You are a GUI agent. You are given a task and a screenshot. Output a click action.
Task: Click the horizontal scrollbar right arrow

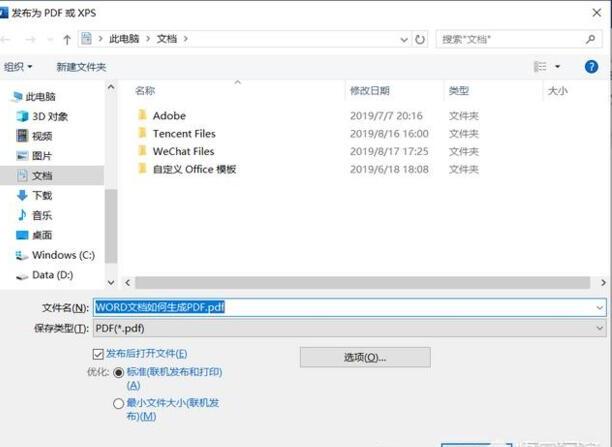tap(603, 283)
